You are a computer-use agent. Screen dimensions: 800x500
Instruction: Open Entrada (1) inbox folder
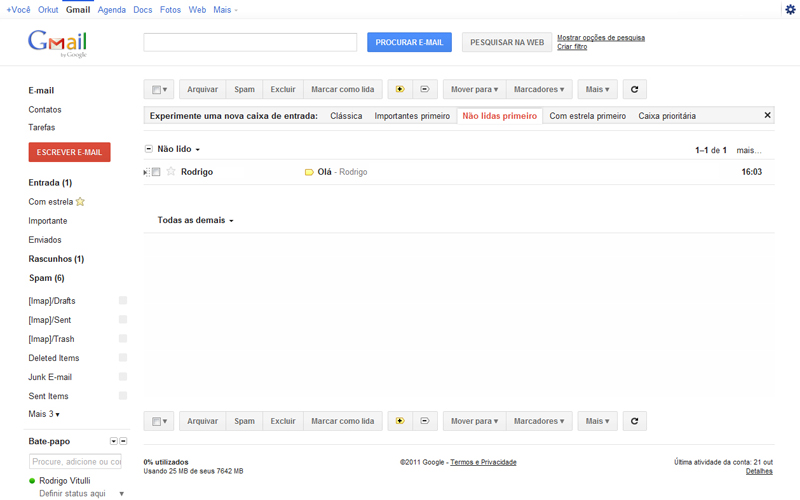[x=50, y=183]
